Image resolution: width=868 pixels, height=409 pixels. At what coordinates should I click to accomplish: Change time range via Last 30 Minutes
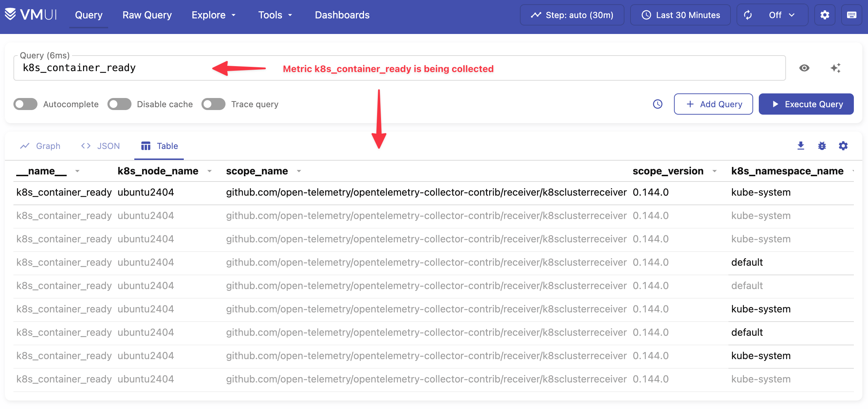[680, 15]
